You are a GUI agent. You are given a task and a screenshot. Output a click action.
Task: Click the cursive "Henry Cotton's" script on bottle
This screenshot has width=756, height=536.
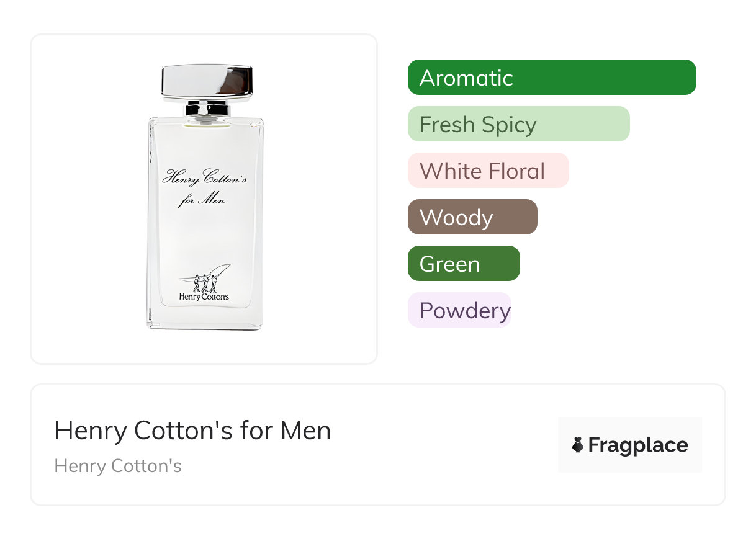tap(204, 178)
